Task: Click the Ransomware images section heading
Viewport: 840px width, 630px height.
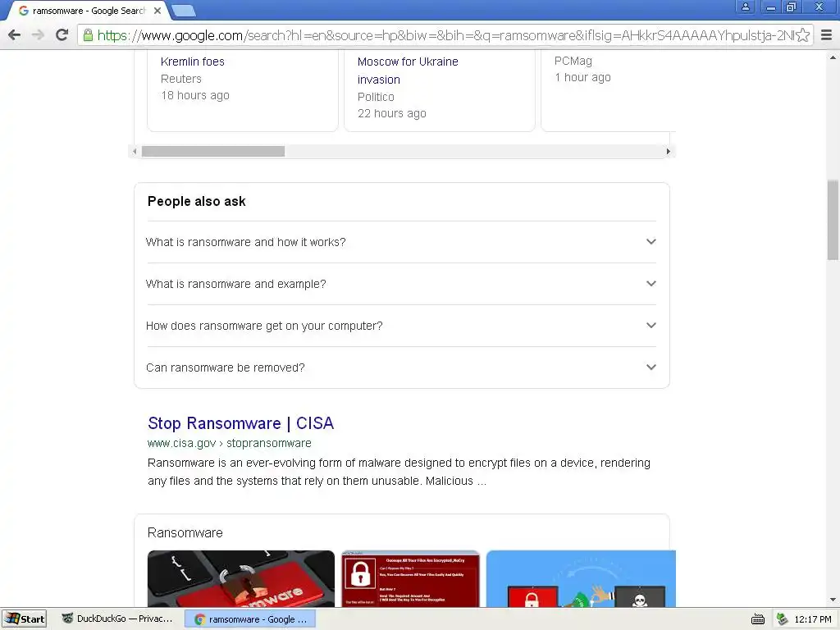Action: (185, 533)
